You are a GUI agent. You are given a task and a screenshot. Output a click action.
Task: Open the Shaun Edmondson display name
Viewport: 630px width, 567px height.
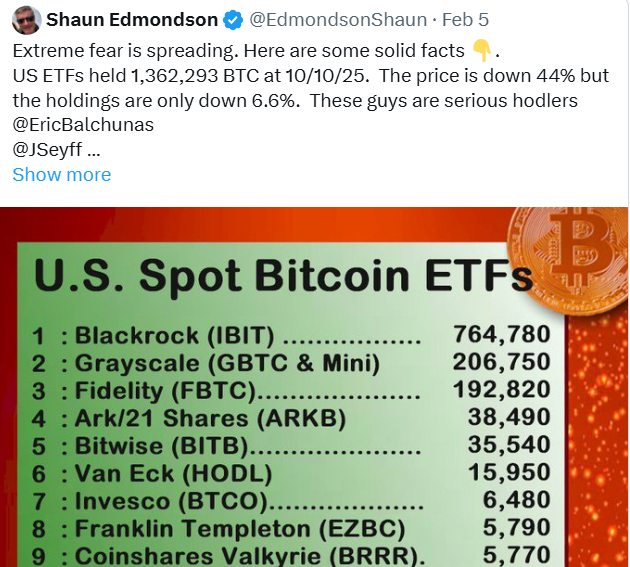(132, 20)
